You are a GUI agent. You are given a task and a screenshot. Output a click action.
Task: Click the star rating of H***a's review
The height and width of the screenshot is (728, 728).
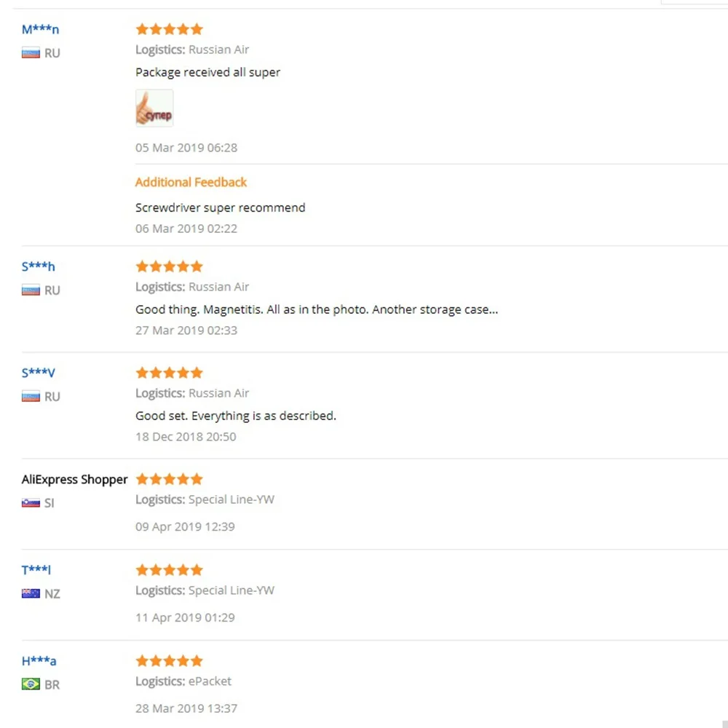click(169, 661)
